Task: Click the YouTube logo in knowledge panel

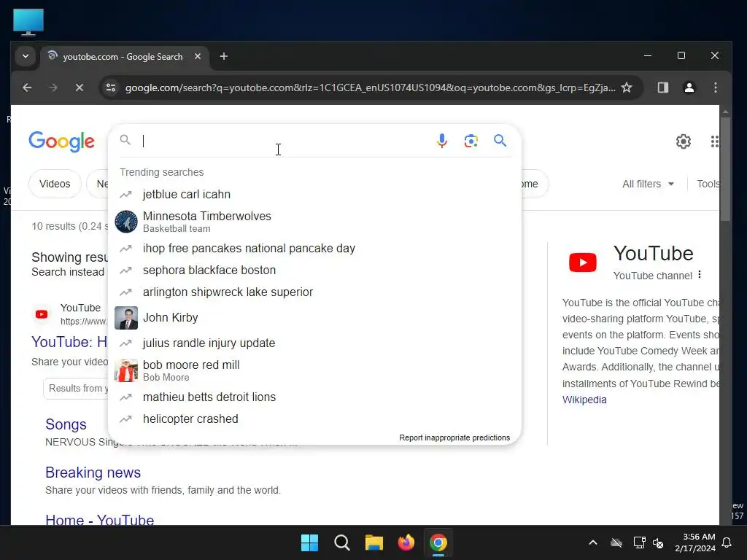Action: coord(583,262)
